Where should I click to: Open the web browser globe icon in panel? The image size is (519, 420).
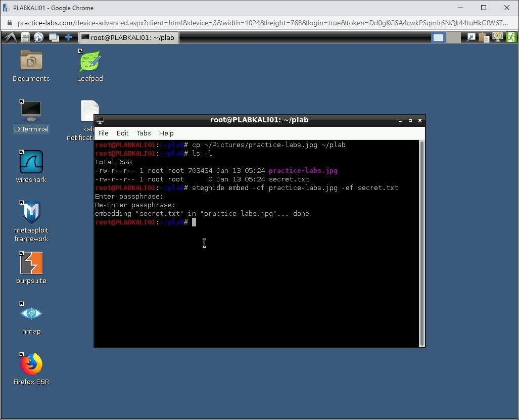[x=38, y=37]
